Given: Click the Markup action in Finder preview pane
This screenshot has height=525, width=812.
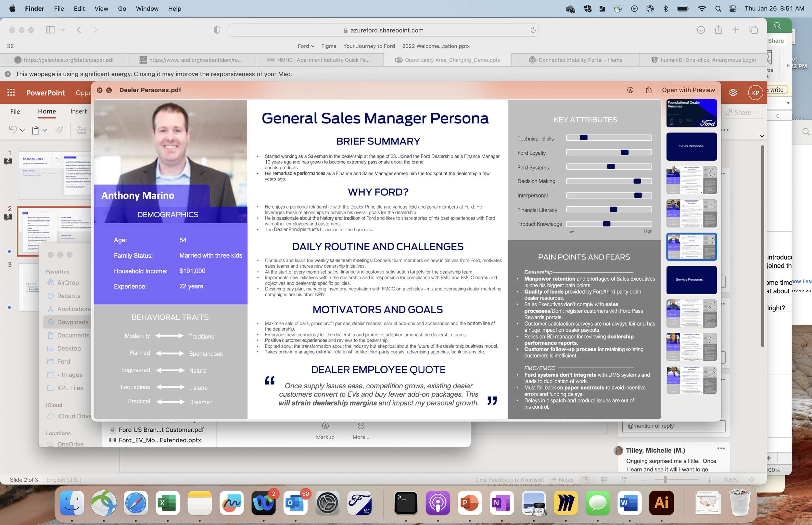Looking at the screenshot, I should click(x=325, y=431).
